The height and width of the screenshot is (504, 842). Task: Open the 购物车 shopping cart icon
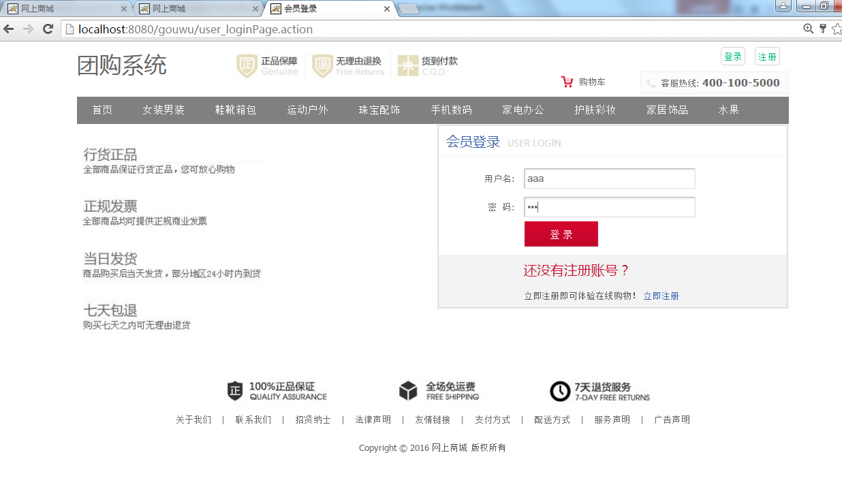(x=567, y=81)
